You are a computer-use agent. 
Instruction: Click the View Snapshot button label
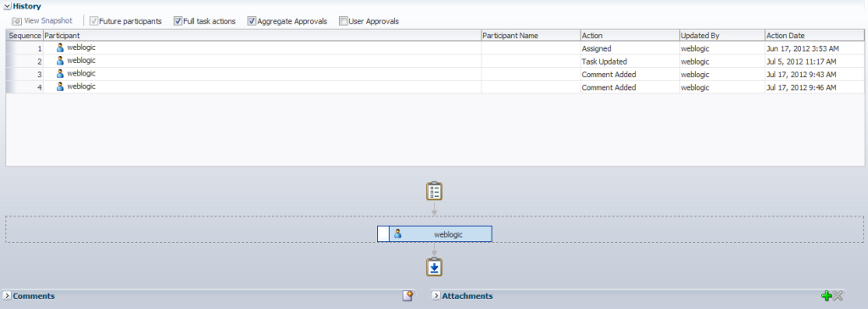point(48,21)
